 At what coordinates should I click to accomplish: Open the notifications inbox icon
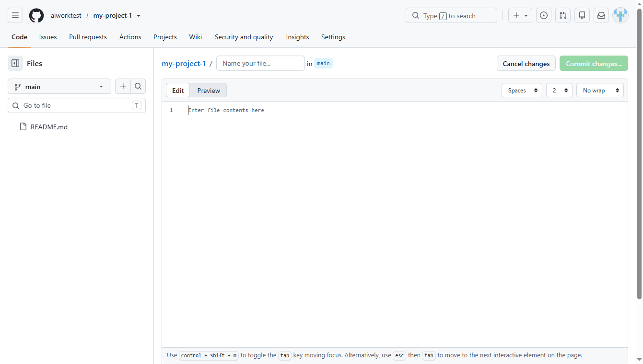coord(601,15)
